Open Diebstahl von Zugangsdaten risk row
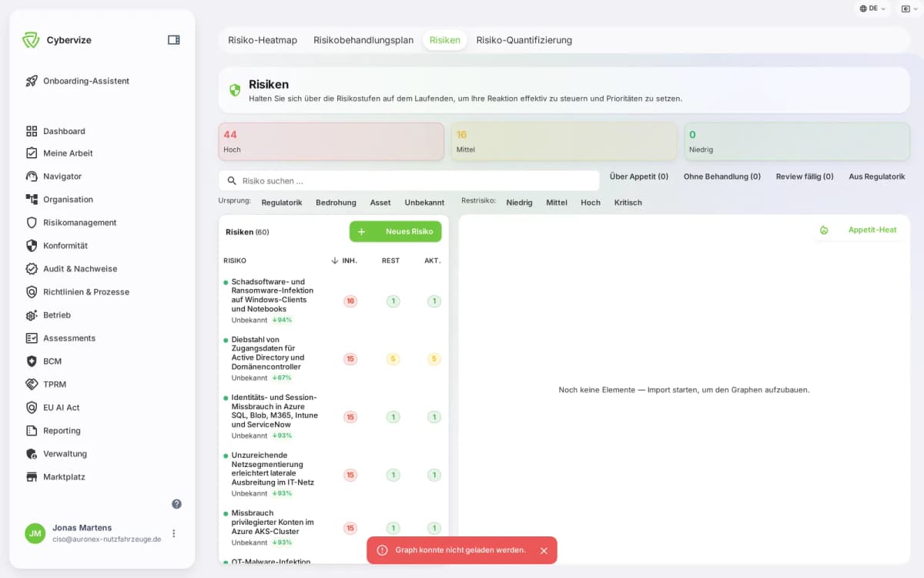The image size is (924, 578). tap(333, 359)
